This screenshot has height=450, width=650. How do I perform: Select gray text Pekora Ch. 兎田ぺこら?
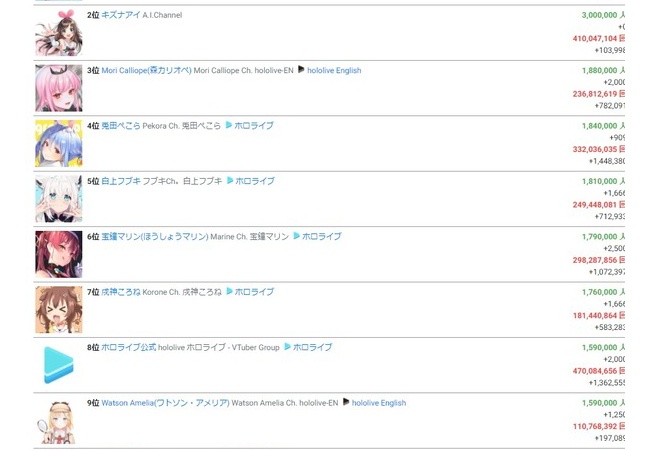pyautogui.click(x=182, y=126)
